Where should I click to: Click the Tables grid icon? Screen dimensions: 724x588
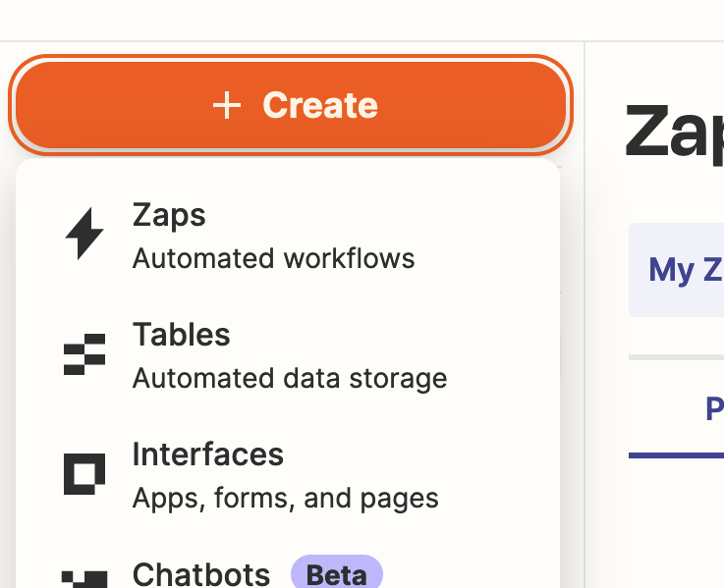(84, 354)
